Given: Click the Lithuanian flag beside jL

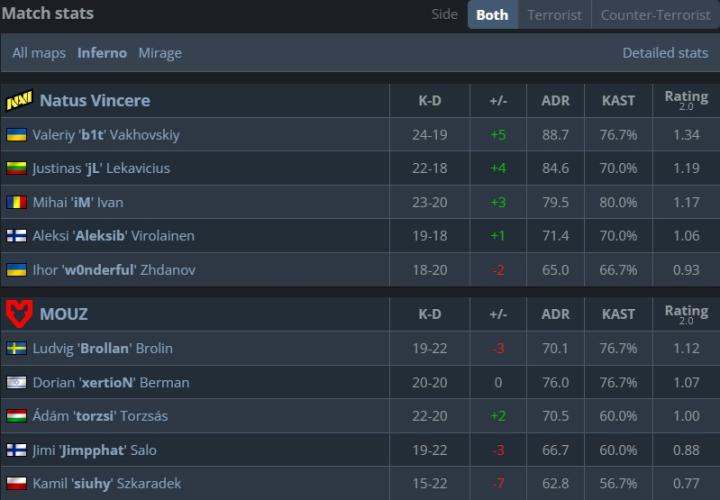Looking at the screenshot, I should 16,169.
